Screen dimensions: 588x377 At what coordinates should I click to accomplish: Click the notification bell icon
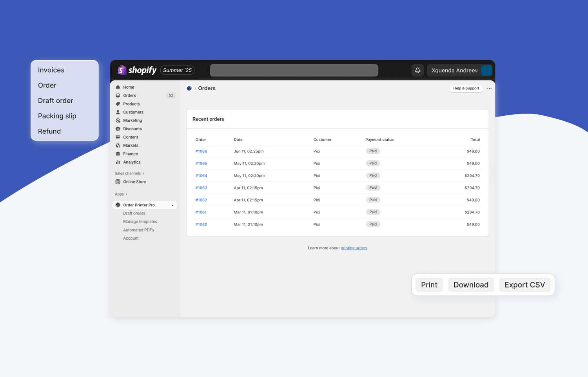417,70
